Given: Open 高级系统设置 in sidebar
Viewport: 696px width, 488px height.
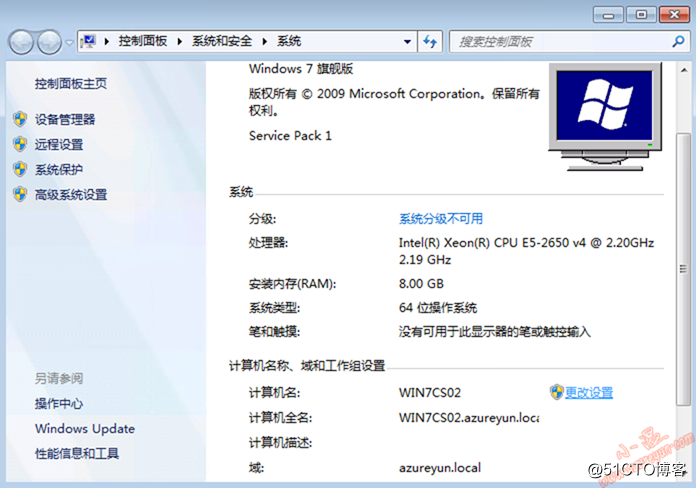Looking at the screenshot, I should (71, 194).
